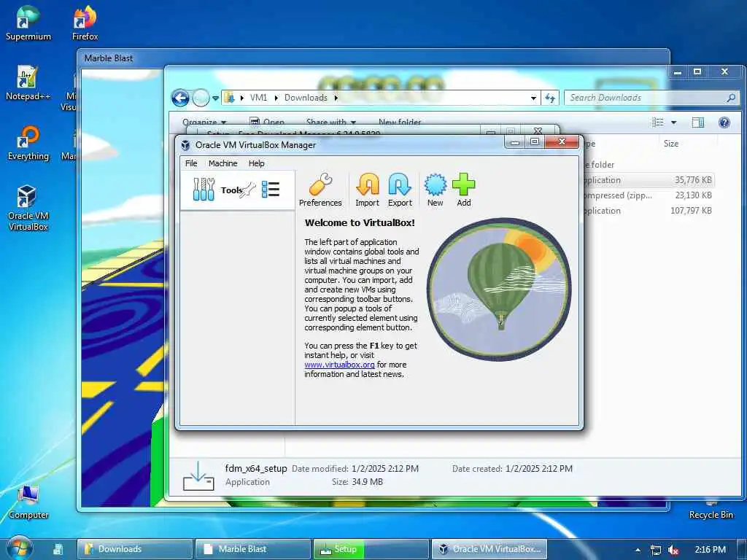Click the Forward arrow in Explorer
The height and width of the screenshot is (560, 747).
201,98
